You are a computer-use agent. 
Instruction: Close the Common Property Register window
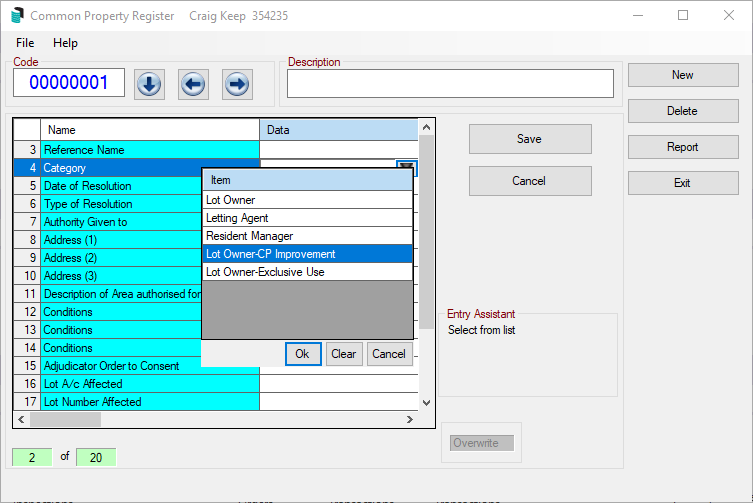click(x=729, y=15)
